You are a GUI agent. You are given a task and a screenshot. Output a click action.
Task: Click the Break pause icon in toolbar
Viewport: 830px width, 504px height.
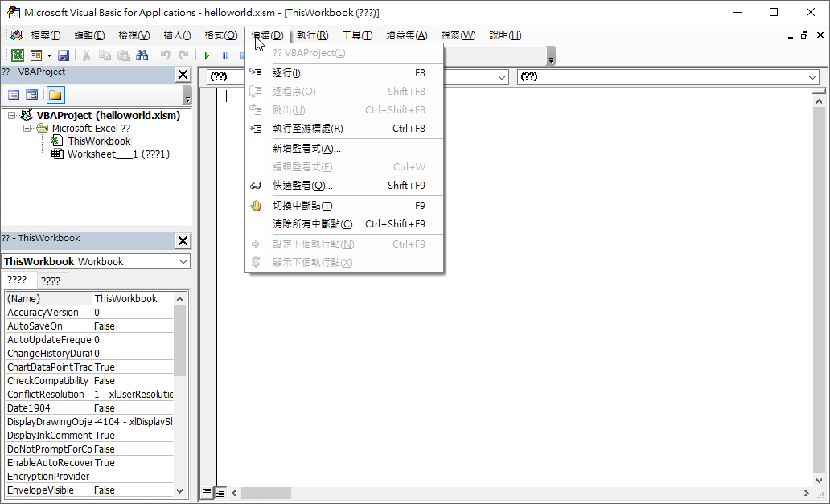click(x=225, y=55)
